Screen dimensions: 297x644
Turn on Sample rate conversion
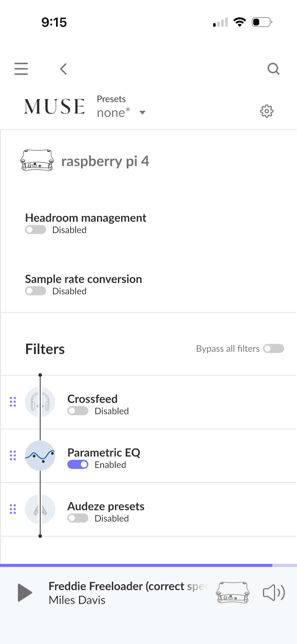point(36,291)
